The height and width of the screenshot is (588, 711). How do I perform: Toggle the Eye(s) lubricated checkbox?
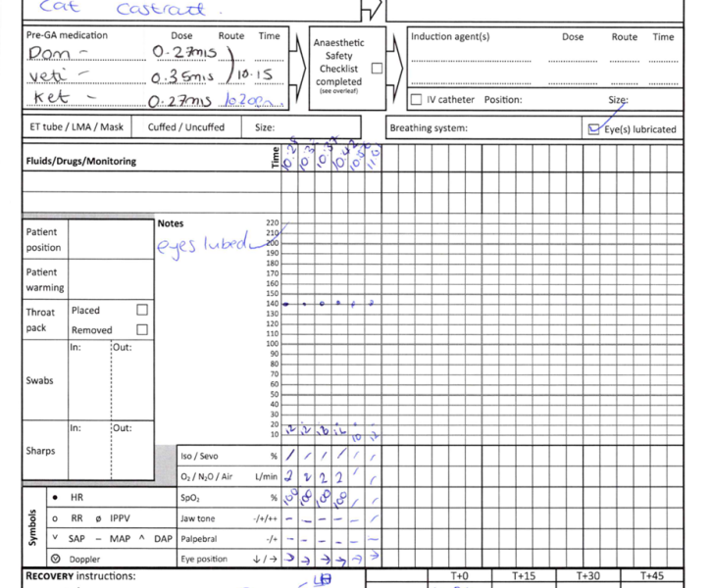[593, 129]
